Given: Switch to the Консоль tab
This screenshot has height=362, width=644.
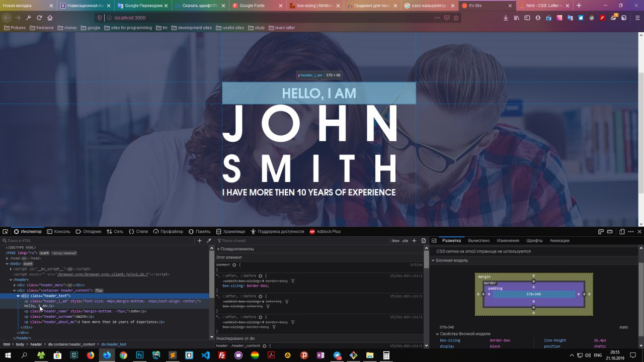Looking at the screenshot, I should (58, 232).
